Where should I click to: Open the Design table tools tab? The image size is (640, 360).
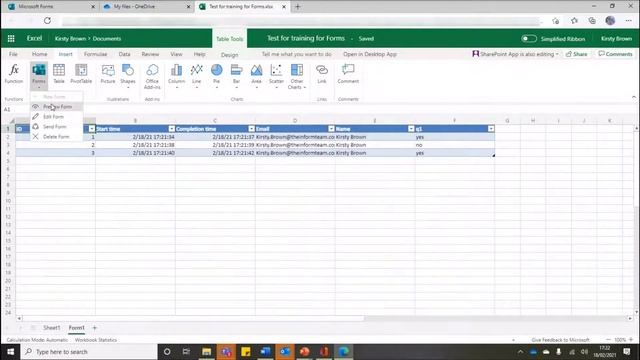pyautogui.click(x=229, y=55)
